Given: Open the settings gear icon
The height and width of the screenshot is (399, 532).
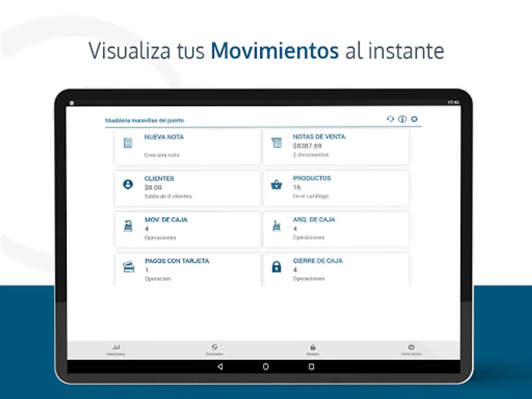Looking at the screenshot, I should (414, 119).
